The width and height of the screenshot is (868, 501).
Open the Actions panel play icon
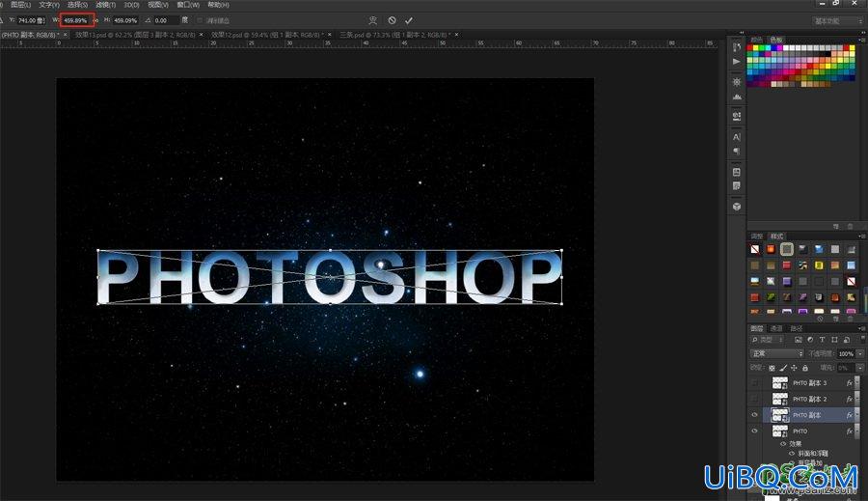point(736,62)
